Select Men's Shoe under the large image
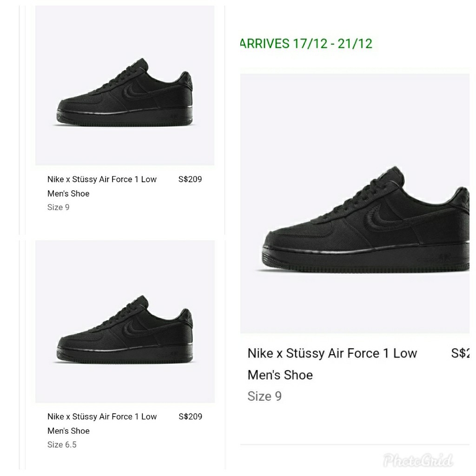This screenshot has width=476, height=476. coord(280,375)
